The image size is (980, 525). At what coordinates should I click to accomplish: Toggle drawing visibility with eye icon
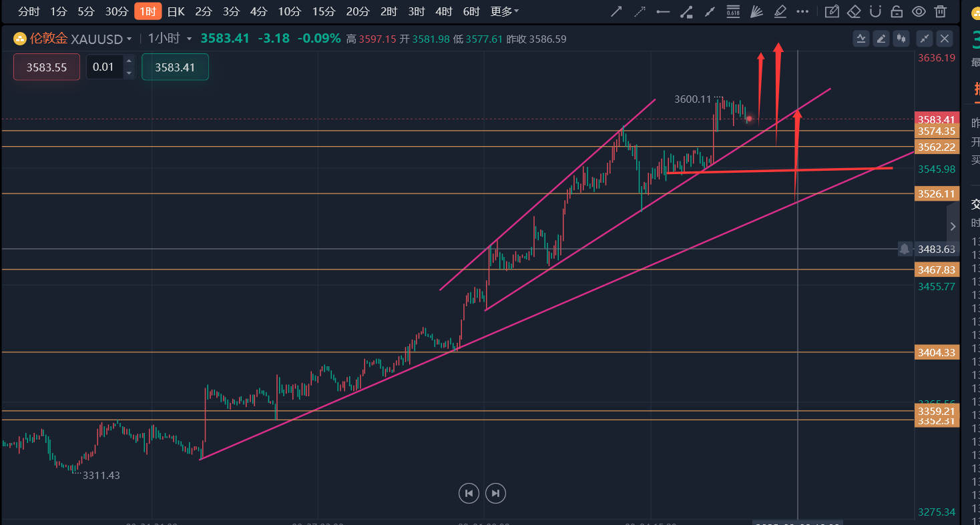pos(919,11)
